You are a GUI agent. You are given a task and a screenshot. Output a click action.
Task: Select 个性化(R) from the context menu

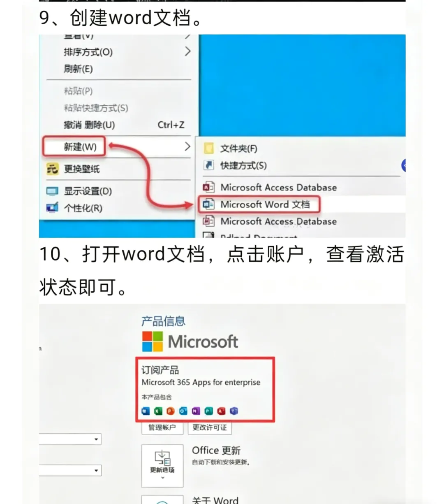(x=83, y=208)
